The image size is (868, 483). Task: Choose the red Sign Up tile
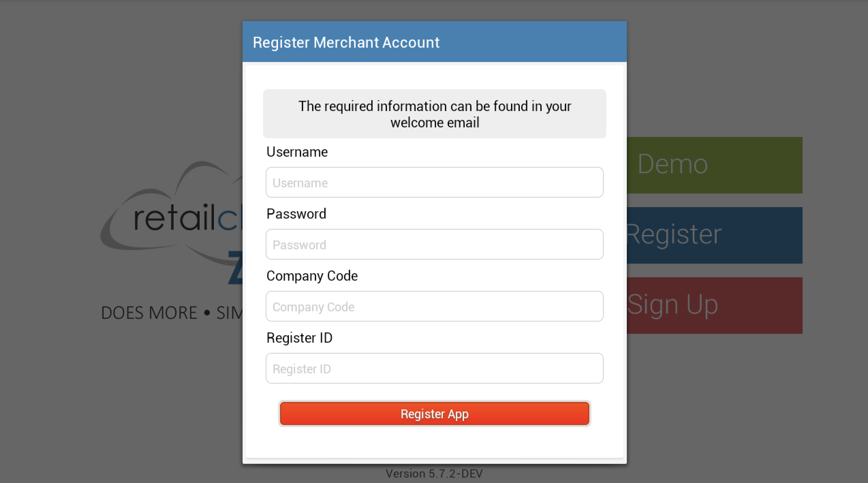[x=714, y=306]
